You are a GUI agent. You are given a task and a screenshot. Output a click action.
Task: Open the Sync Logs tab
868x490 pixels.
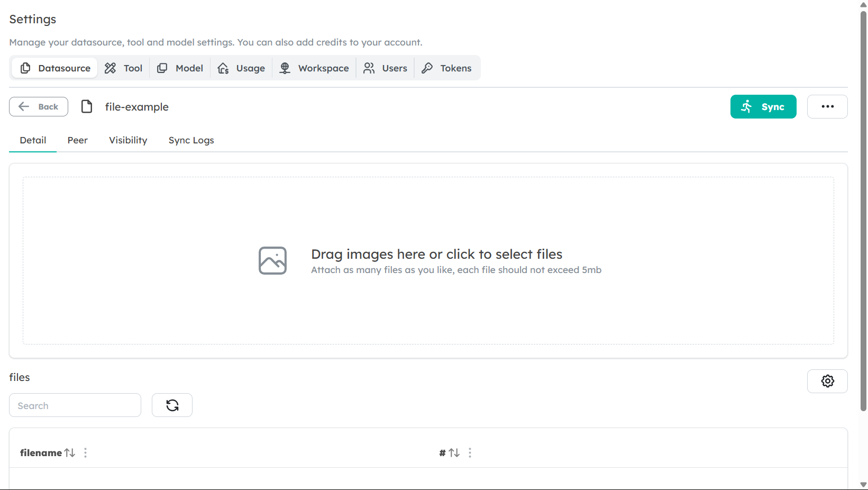pos(191,140)
